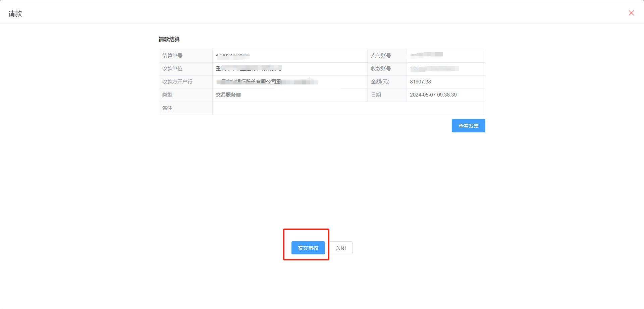Click the 日期 label cell
The image size is (644, 309).
click(376, 95)
